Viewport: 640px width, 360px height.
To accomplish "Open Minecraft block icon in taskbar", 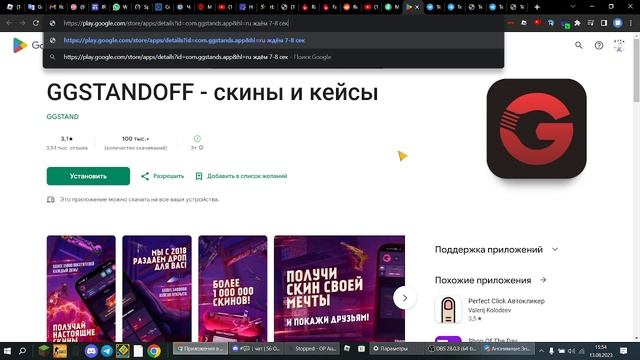I will (44, 351).
